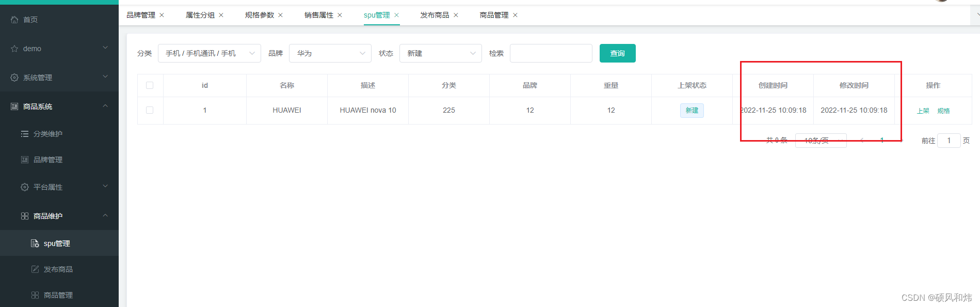Click the id column header
Viewport: 980px width, 307px height.
(x=205, y=85)
